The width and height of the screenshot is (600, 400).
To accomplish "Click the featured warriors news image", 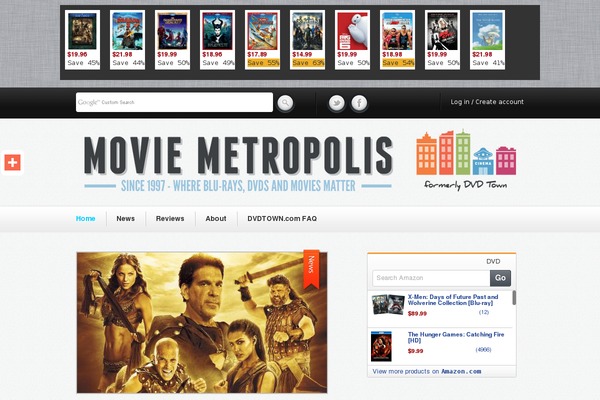I will pos(202,322).
